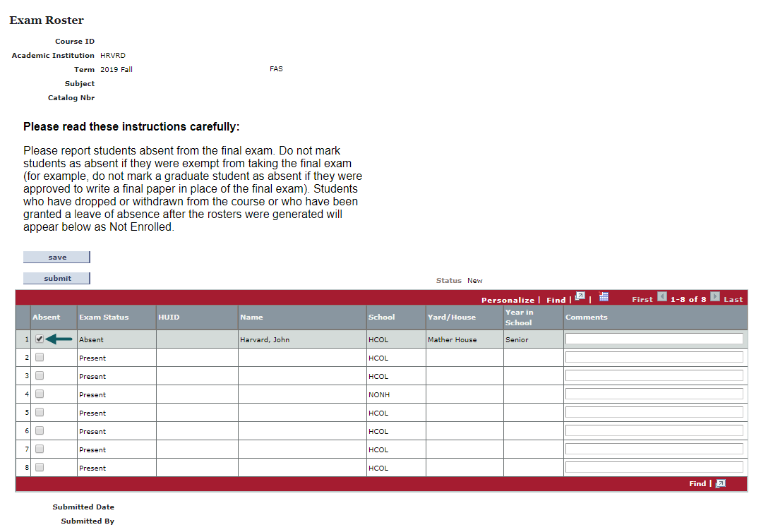Viewport: 761px width, 532px height.
Task: Open the footer Find popup icon
Action: [x=719, y=483]
